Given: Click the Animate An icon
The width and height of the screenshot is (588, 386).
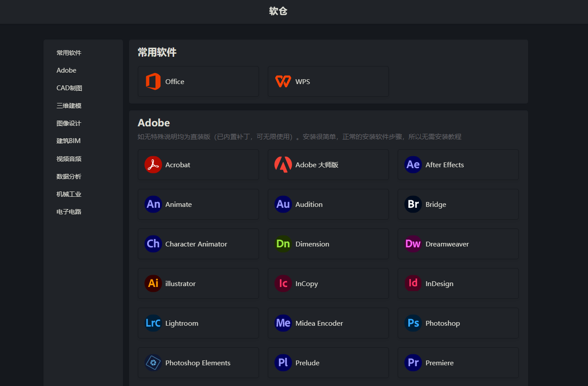Looking at the screenshot, I should [153, 204].
